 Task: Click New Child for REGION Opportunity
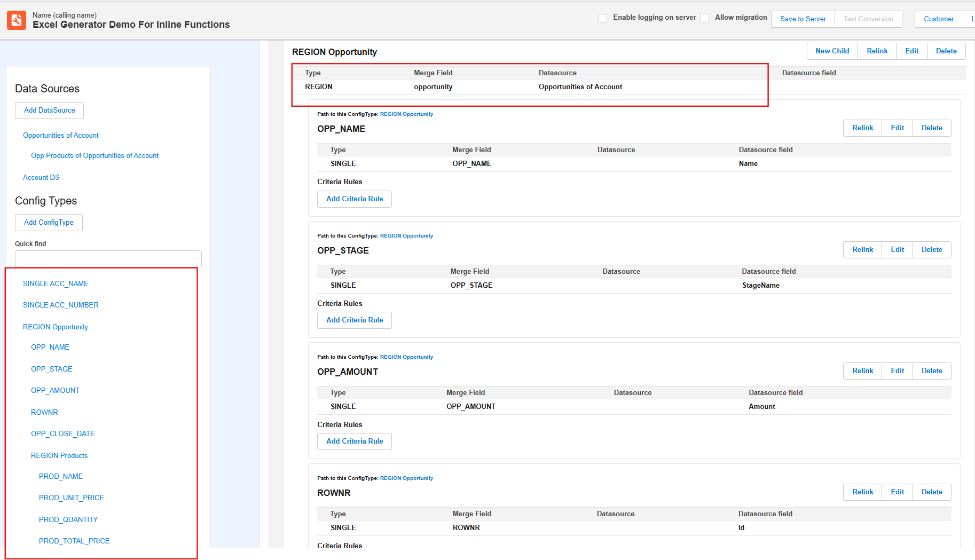[832, 51]
